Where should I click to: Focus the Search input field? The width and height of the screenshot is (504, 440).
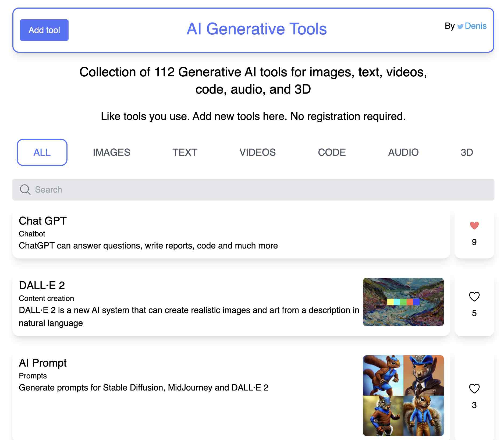click(x=253, y=190)
